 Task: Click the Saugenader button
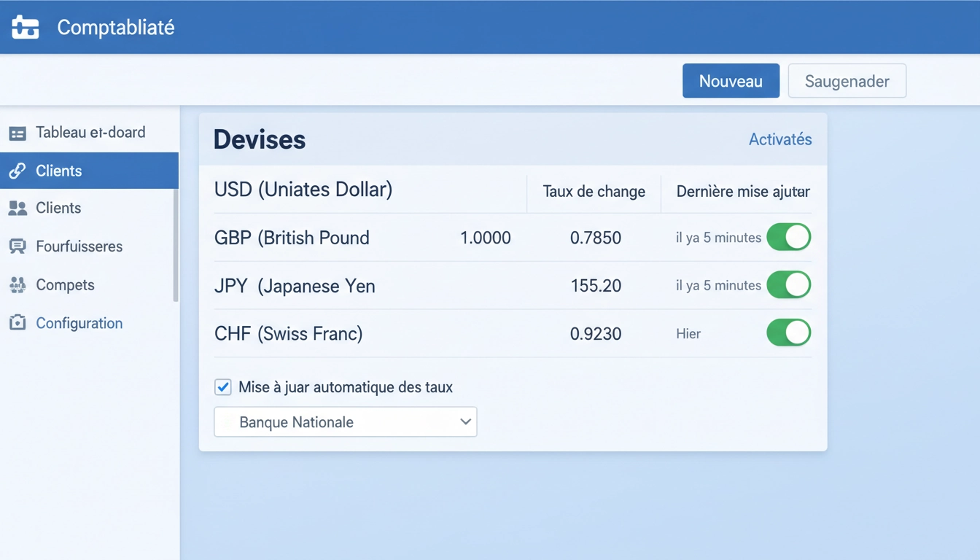tap(847, 81)
